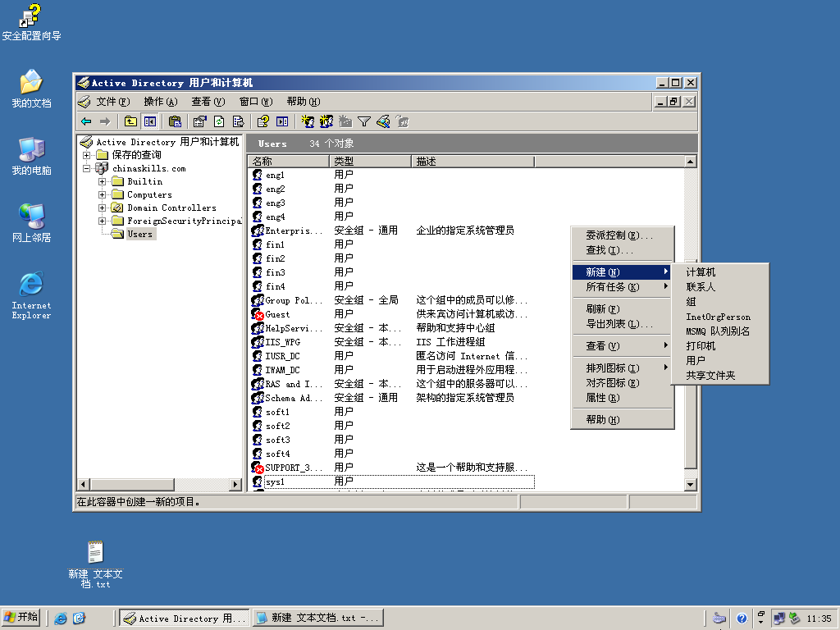This screenshot has height=630, width=840.
Task: Select the Guest user row
Action: pos(391,314)
